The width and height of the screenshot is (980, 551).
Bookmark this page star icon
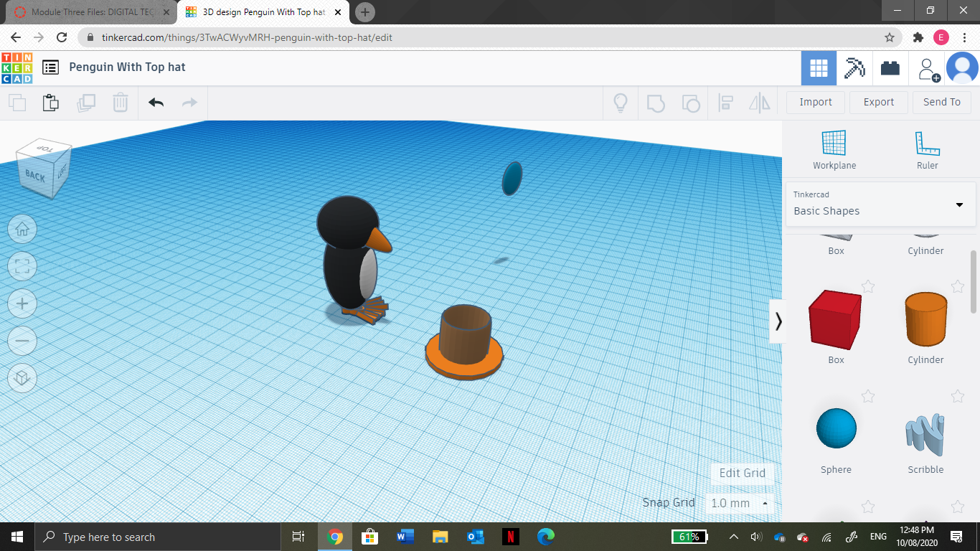890,37
